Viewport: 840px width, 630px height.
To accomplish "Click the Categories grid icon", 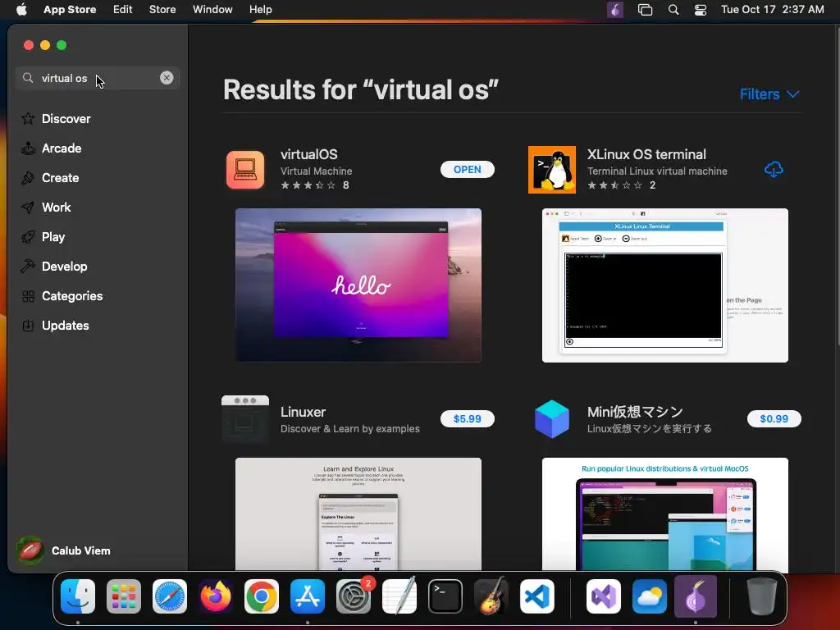I will pyautogui.click(x=28, y=295).
